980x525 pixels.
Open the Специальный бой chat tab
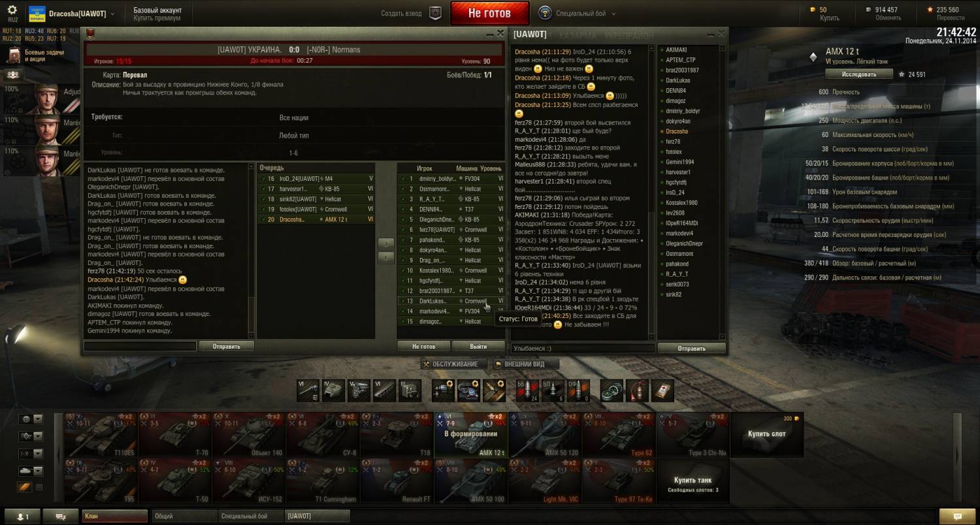coord(251,517)
